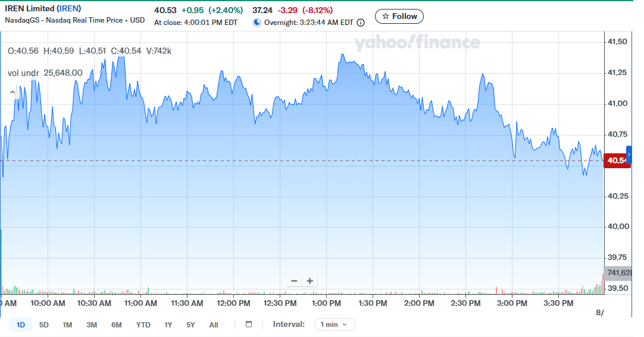
Task: Collapse the indicator legend with caret
Action: tap(12, 92)
